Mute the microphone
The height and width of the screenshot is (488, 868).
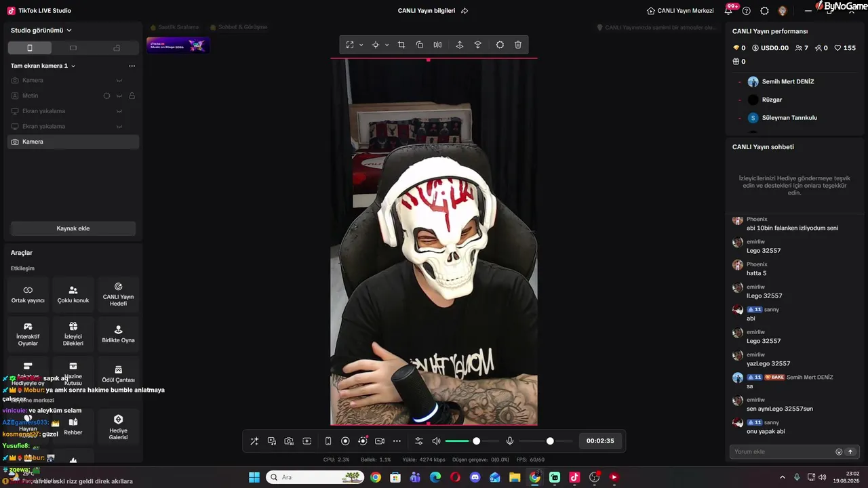click(x=510, y=441)
